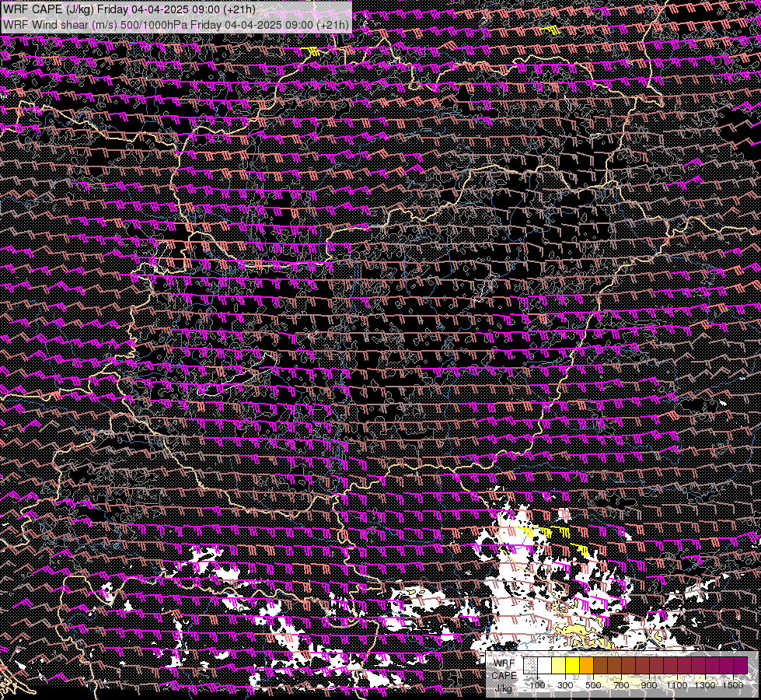This screenshot has height=700, width=761.
Task: Select the last purple swatch above 1500
Action: [741, 666]
